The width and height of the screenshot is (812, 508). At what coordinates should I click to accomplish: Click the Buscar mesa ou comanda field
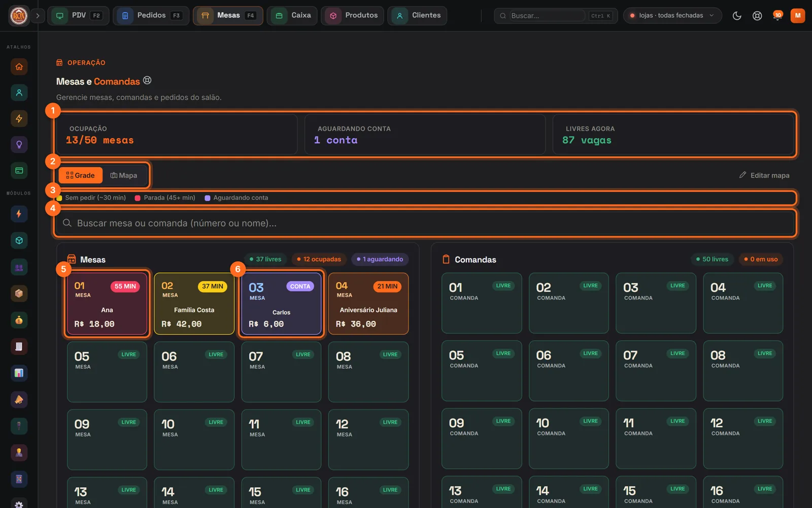point(425,223)
